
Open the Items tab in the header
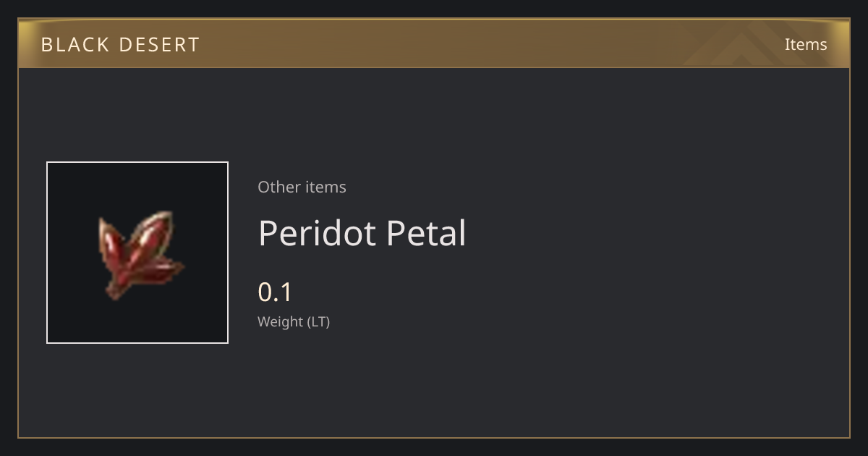[x=806, y=44]
